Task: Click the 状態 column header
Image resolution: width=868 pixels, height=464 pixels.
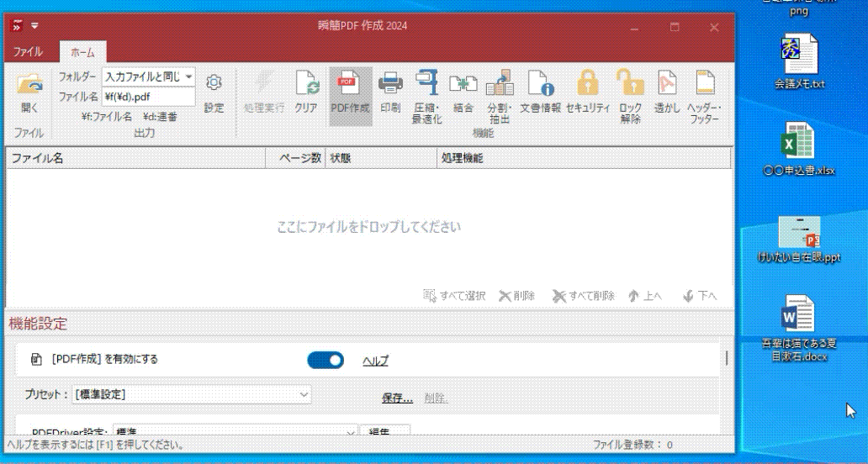Action: [381, 158]
